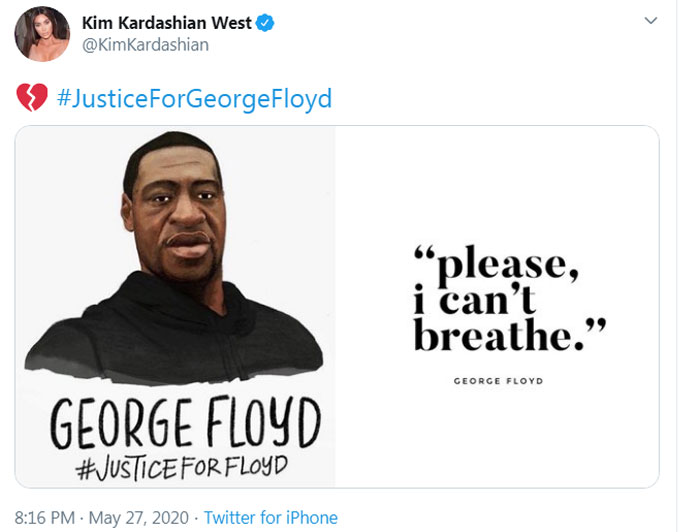Click the handwritten word FLOYD in caption
The height and width of the screenshot is (532, 700).
tap(263, 422)
